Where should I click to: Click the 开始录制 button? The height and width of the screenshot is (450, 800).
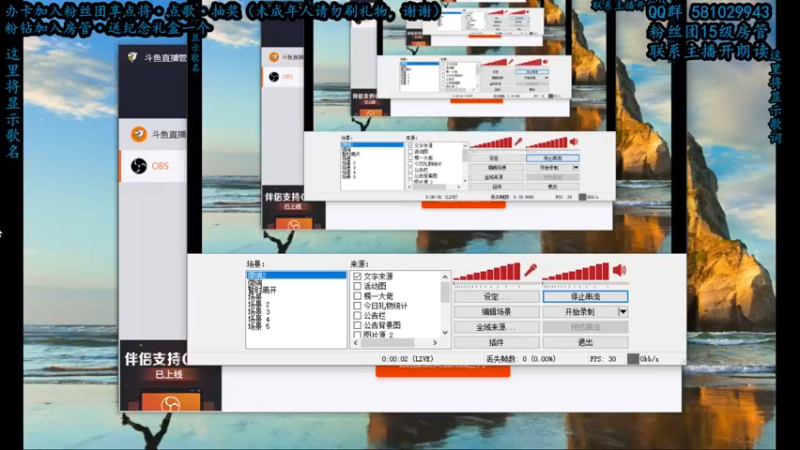580,312
